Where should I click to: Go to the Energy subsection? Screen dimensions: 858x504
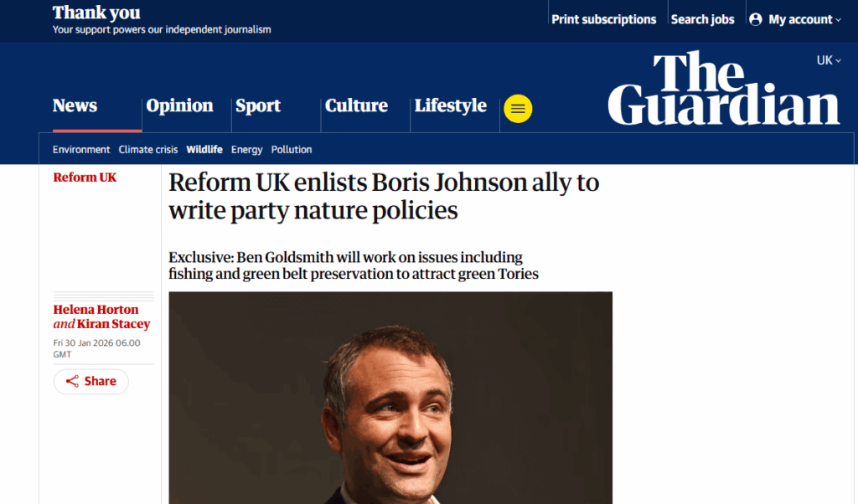tap(247, 150)
